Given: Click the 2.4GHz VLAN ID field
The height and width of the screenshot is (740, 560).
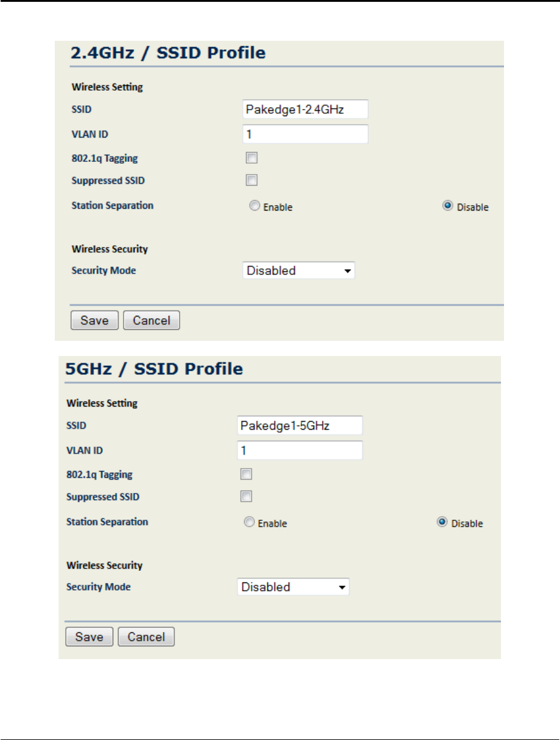Looking at the screenshot, I should (x=305, y=134).
